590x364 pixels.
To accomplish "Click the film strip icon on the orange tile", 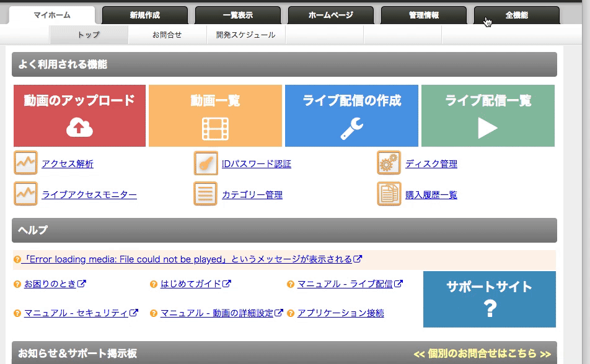I will (x=215, y=129).
